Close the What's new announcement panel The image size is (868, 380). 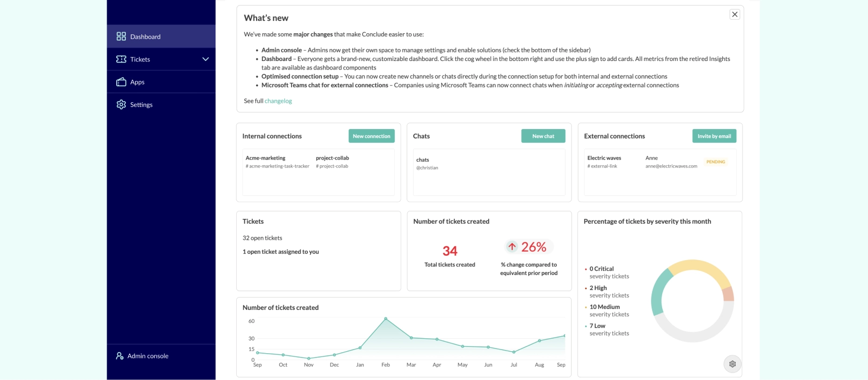click(x=735, y=14)
